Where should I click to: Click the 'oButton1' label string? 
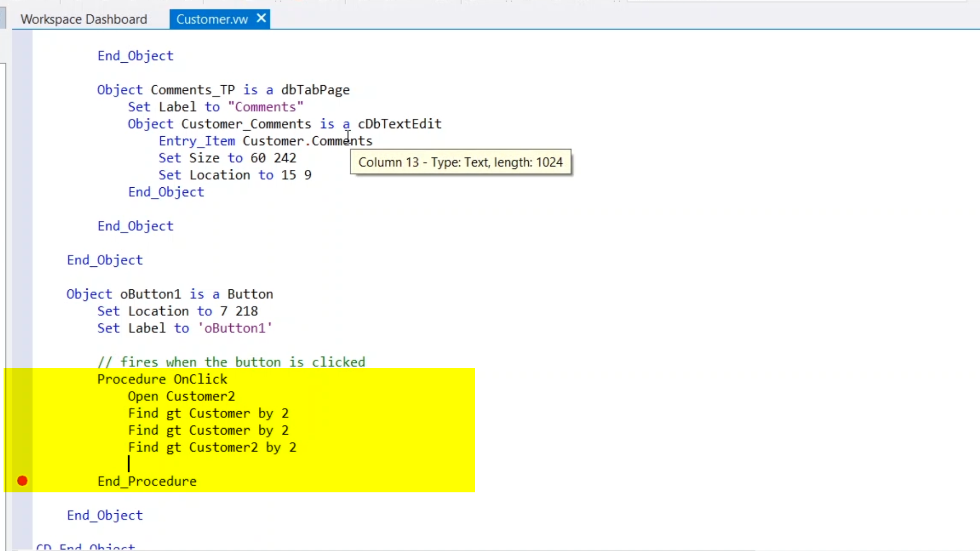point(235,328)
